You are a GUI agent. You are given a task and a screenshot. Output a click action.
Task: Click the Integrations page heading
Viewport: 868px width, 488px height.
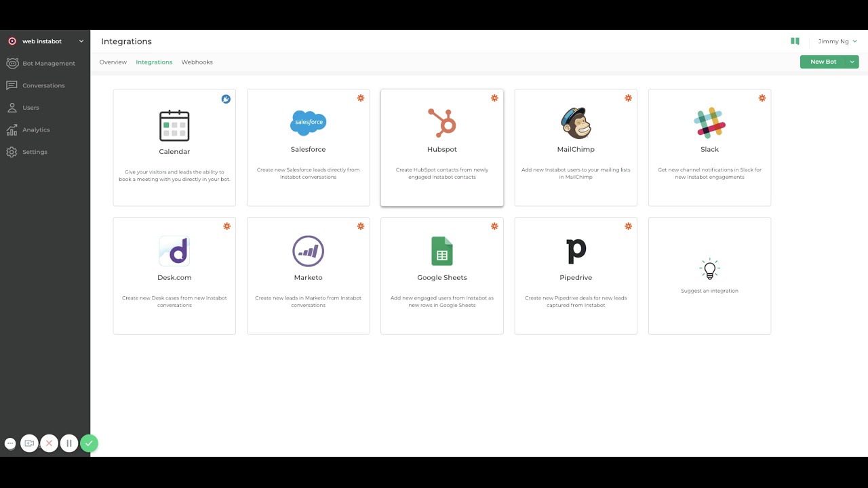(x=126, y=41)
